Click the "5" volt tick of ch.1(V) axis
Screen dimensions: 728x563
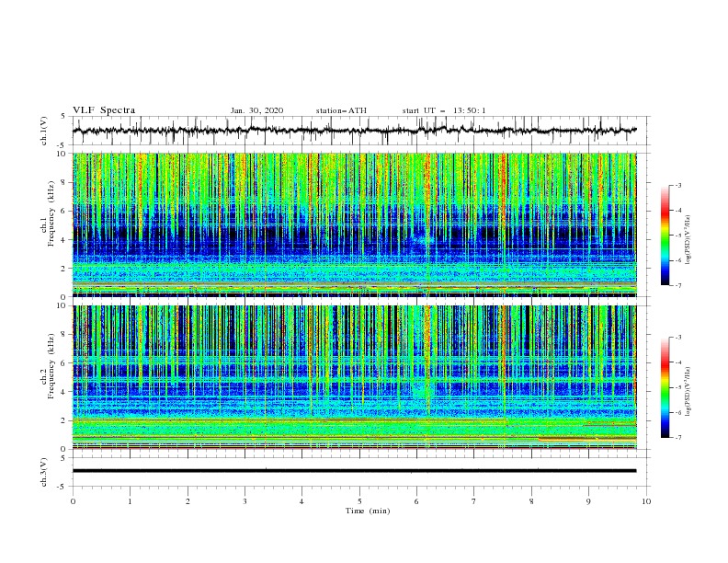63,117
